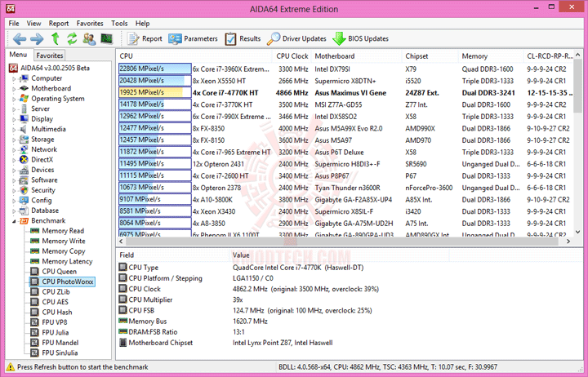Open the CPU Queen benchmark
The height and width of the screenshot is (377, 588).
60,271
